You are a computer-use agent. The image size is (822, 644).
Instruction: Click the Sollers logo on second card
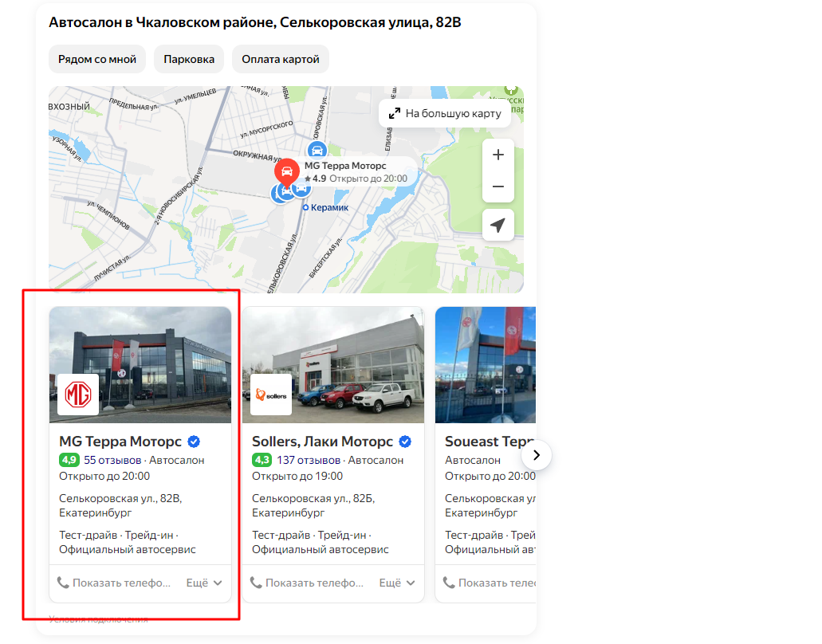271,395
